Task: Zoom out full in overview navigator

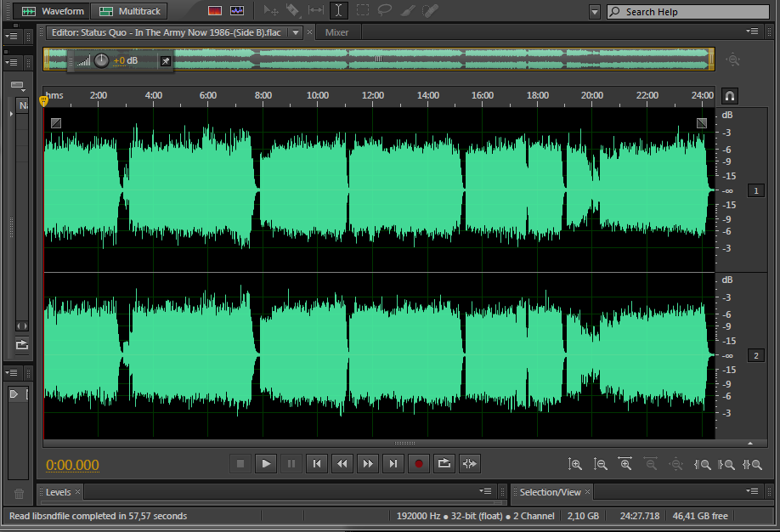Action: [x=732, y=60]
